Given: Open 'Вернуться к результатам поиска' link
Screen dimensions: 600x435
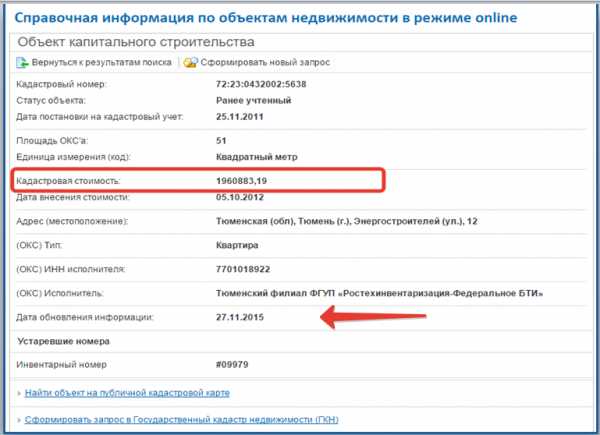Looking at the screenshot, I should pos(101,62).
